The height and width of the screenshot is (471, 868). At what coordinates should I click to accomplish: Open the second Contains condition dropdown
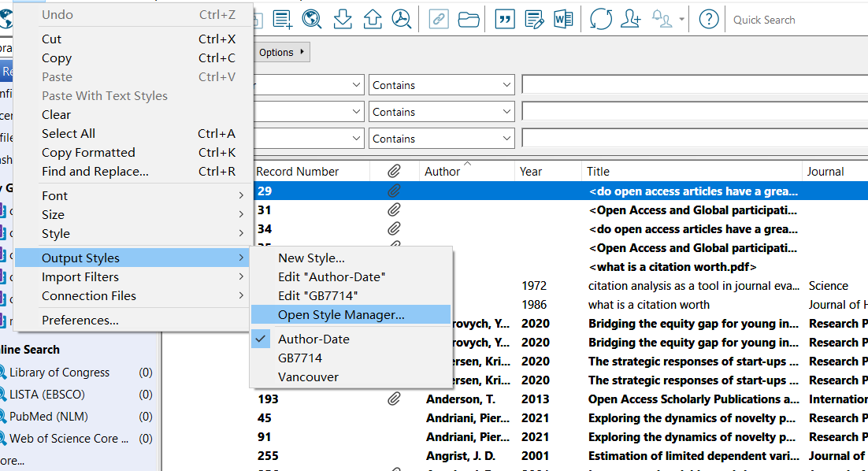pos(441,111)
